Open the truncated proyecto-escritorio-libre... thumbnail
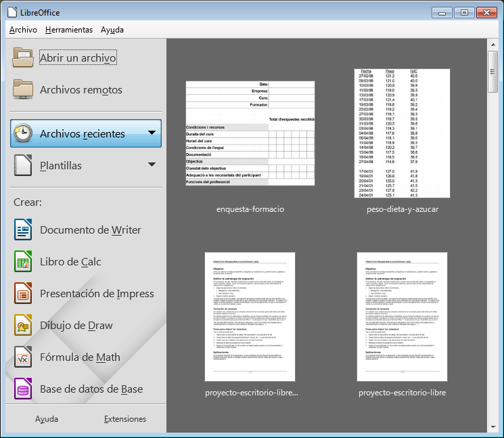 [250, 317]
